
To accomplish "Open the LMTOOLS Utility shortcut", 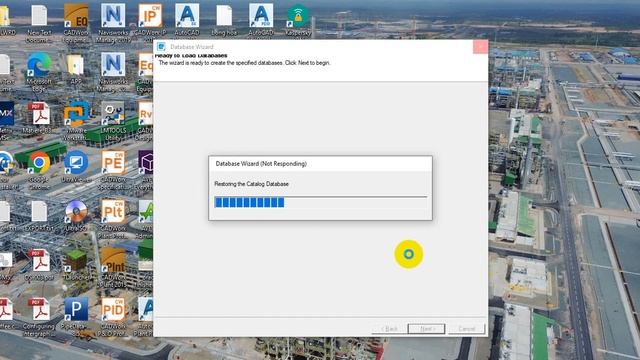I will coord(113,113).
